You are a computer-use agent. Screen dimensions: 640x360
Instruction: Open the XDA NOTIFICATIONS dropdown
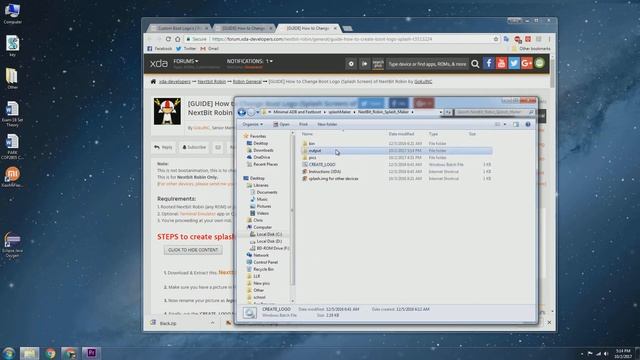(249, 61)
